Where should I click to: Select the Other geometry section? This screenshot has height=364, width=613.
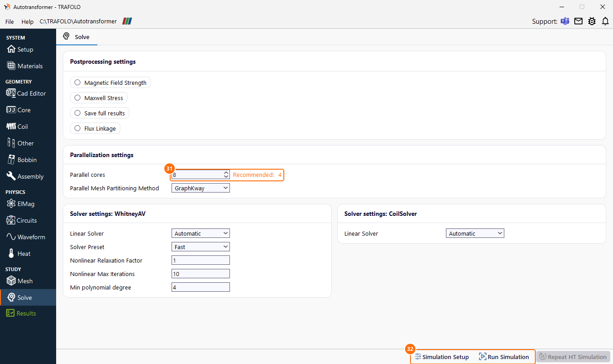pyautogui.click(x=20, y=143)
